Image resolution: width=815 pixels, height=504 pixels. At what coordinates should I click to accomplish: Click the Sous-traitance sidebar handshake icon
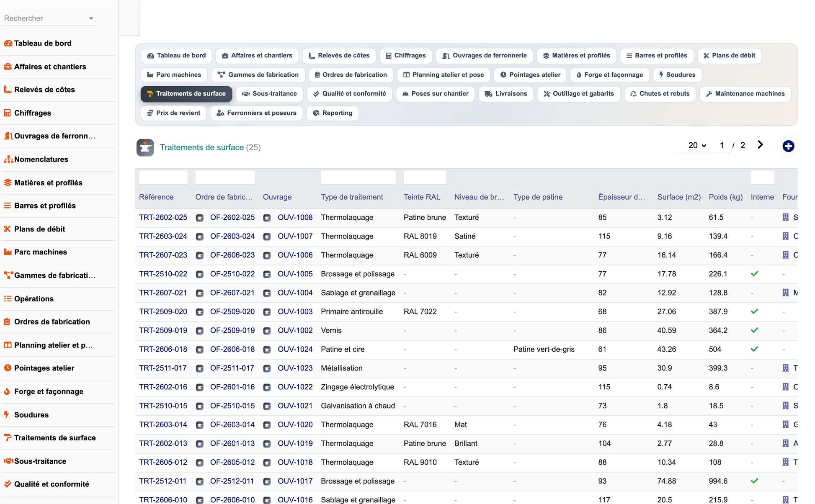click(x=8, y=461)
